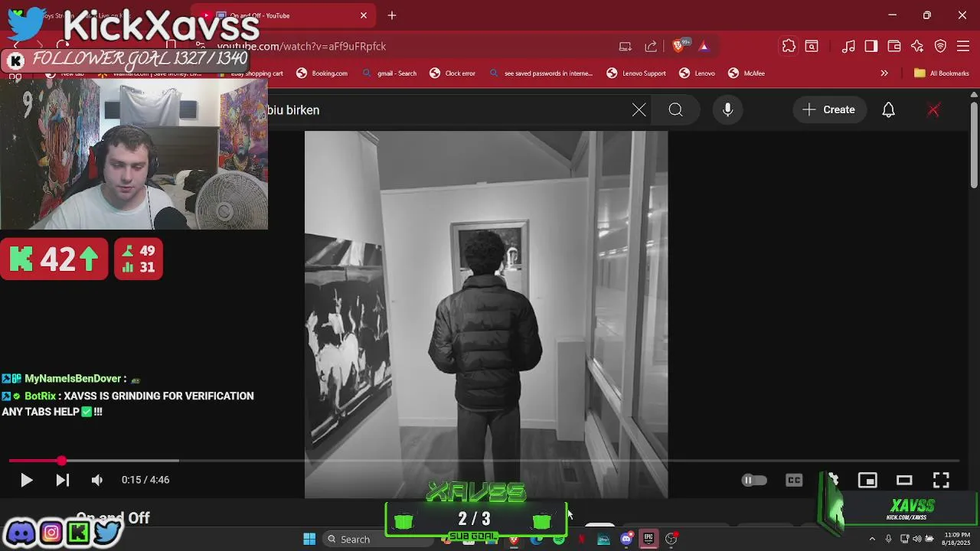Switch to theater mode

(x=904, y=480)
